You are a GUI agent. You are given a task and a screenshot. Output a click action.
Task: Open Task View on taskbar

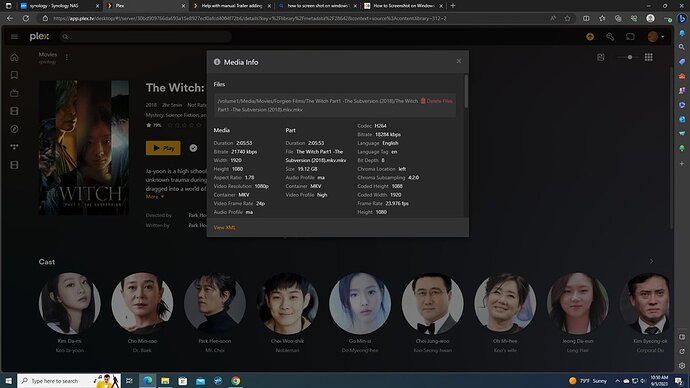click(129, 381)
